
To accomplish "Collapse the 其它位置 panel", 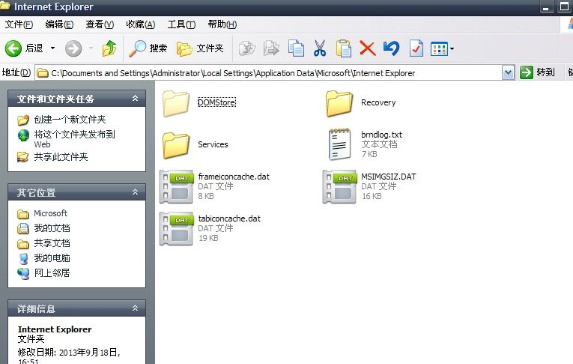I will (135, 192).
